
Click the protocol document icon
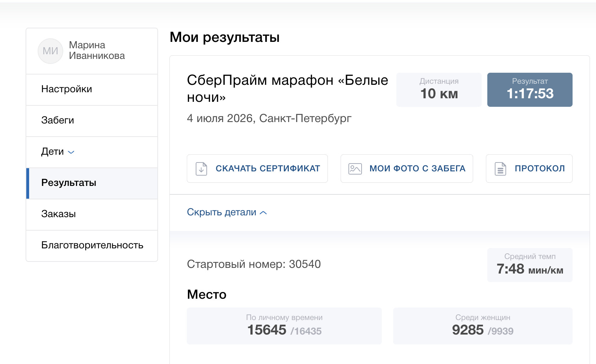point(500,169)
